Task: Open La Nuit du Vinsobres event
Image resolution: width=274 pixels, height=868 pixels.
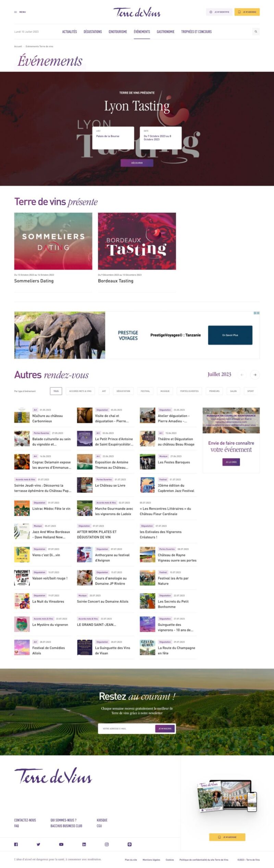Action: pyautogui.click(x=48, y=602)
